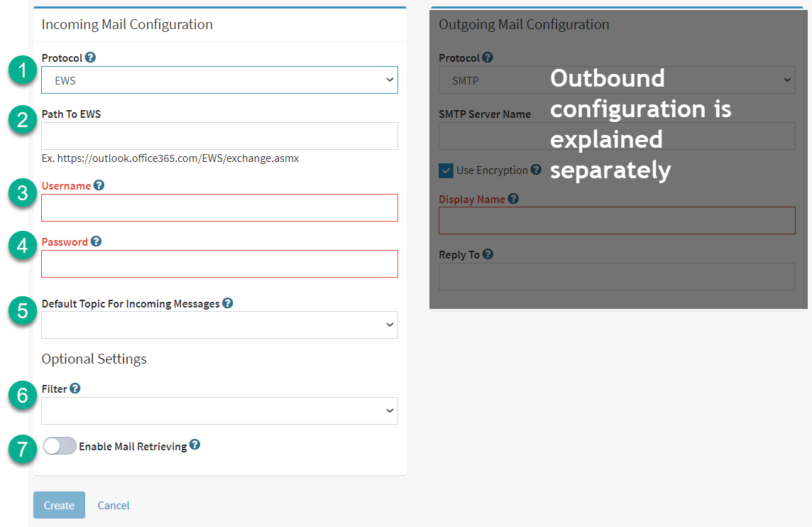Screen dimensions: 812x527
Task: Click into the Username text field
Action: (x=219, y=208)
